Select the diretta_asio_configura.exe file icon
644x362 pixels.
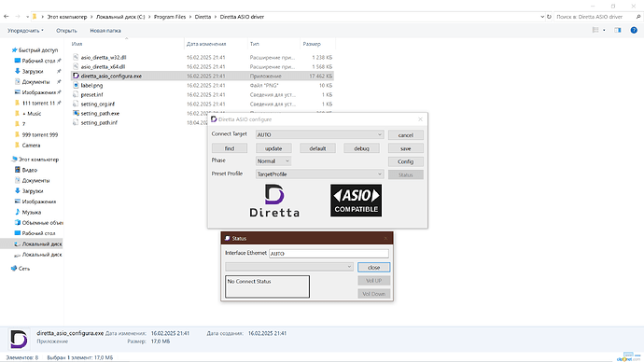76,76
